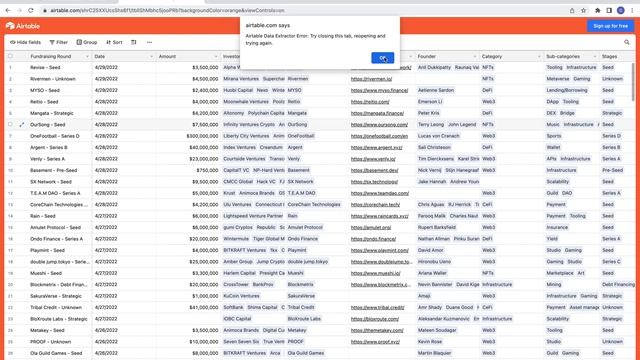The width and height of the screenshot is (640, 360).
Task: Reload the page
Action: pyautogui.click(x=31, y=10)
